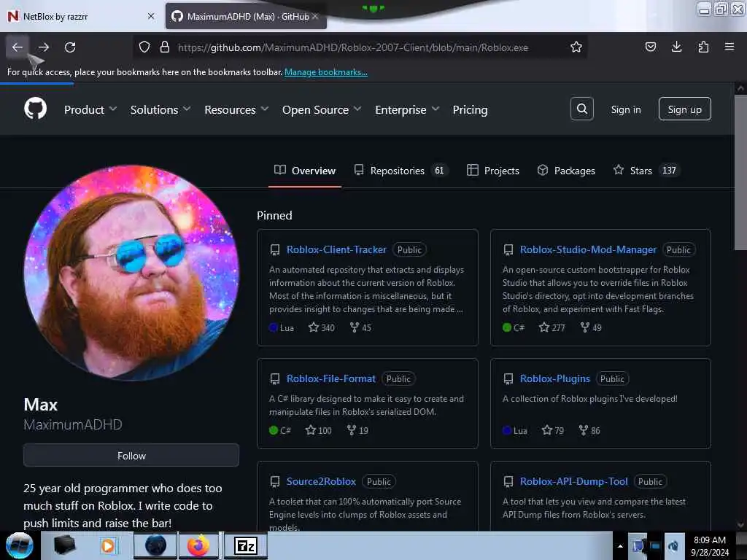Viewport: 747px width, 560px height.
Task: Open 7-Zip from the taskbar
Action: pos(246,545)
